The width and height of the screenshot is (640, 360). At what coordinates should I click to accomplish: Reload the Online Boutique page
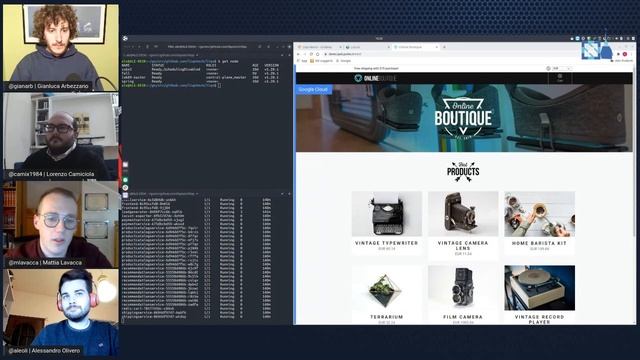[x=311, y=54]
